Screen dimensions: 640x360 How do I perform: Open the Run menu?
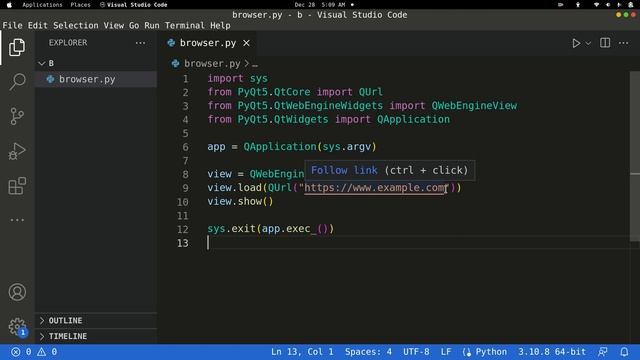click(x=151, y=25)
